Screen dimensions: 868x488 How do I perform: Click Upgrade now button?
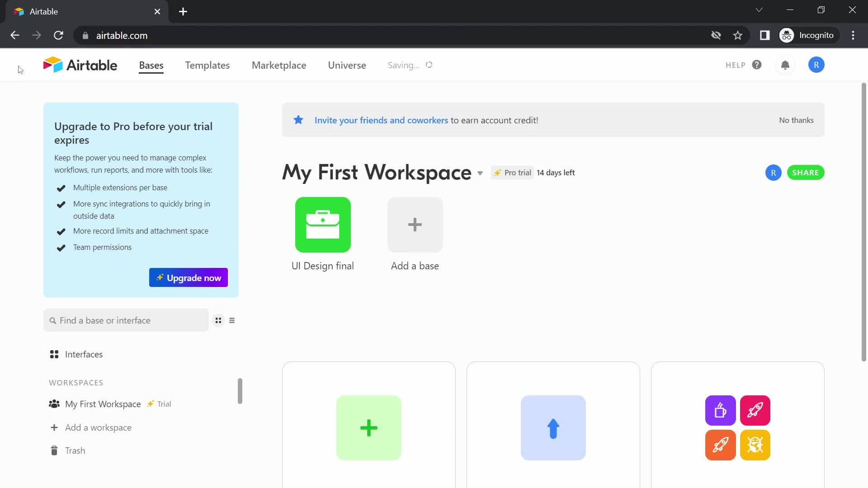tap(188, 278)
